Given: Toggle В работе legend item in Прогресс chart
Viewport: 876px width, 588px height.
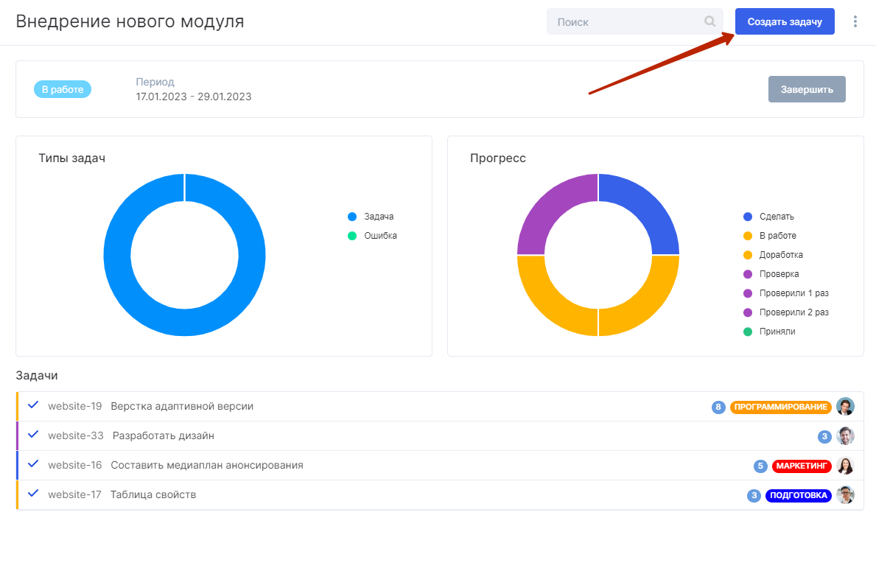Looking at the screenshot, I should [x=770, y=236].
